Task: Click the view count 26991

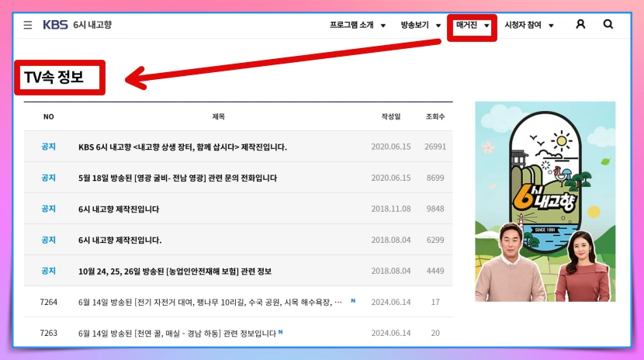Action: (x=435, y=147)
